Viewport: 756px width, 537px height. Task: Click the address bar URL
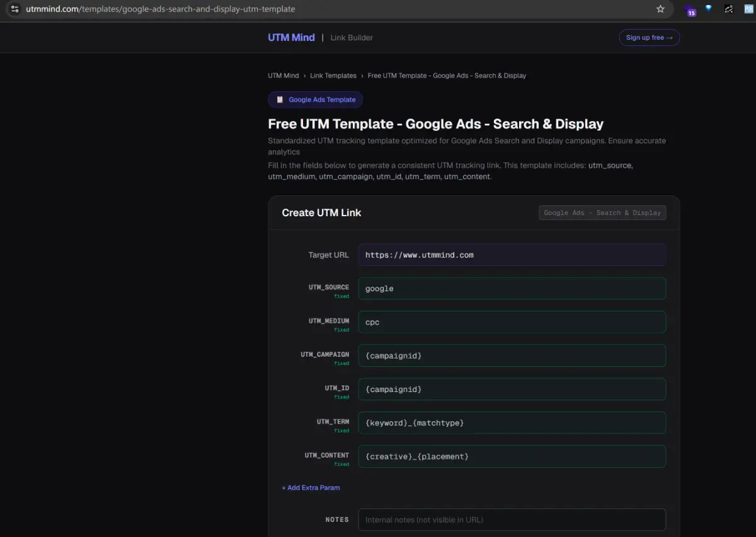point(161,9)
